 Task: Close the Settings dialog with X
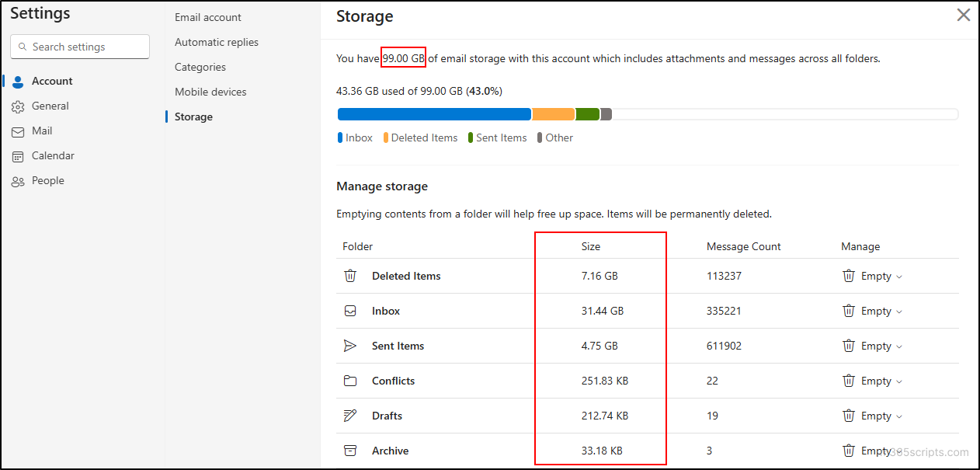(x=964, y=15)
